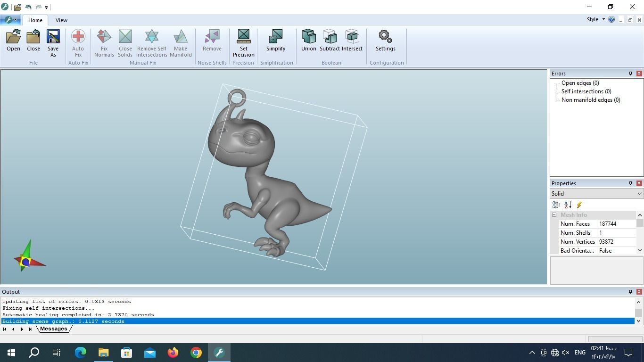Select 'Building scene graph' output line

pyautogui.click(x=318, y=321)
